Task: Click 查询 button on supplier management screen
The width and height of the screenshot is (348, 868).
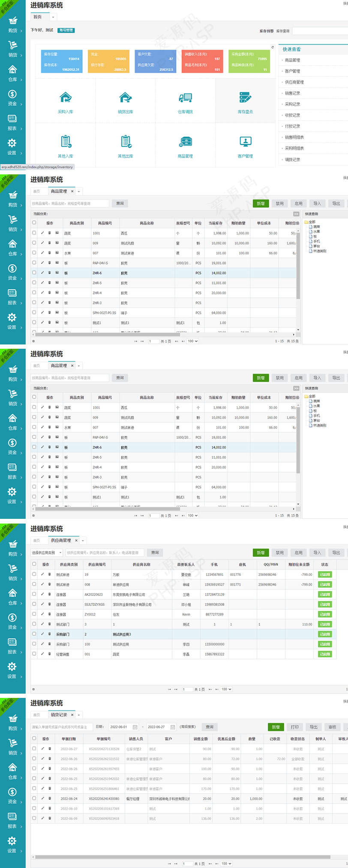Action: [x=155, y=553]
